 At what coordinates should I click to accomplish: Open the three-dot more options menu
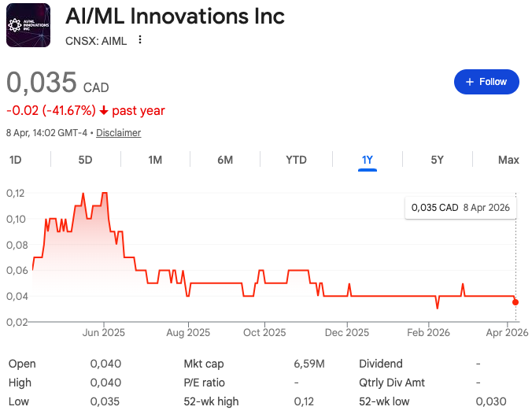pos(140,39)
